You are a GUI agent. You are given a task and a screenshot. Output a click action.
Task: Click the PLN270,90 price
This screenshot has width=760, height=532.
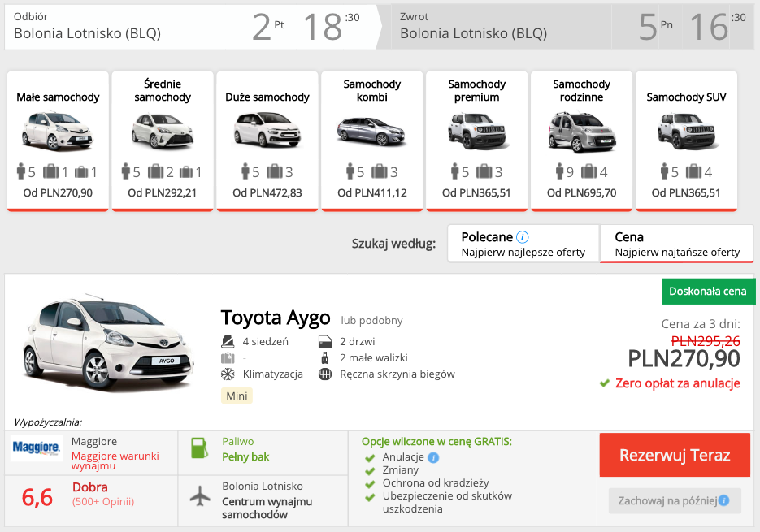click(684, 359)
